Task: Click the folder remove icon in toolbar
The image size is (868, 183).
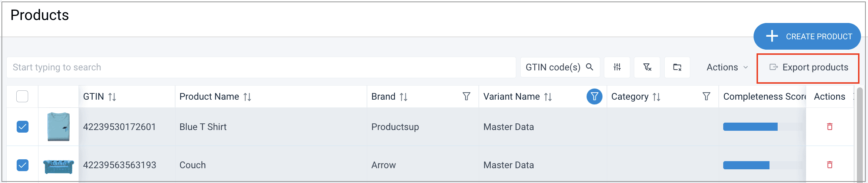Action: point(677,67)
